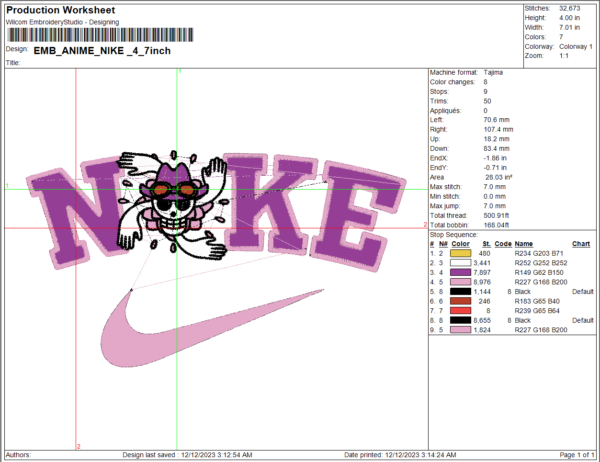
Task: Click the "Stop Sequence:" heading
Action: pos(453,235)
